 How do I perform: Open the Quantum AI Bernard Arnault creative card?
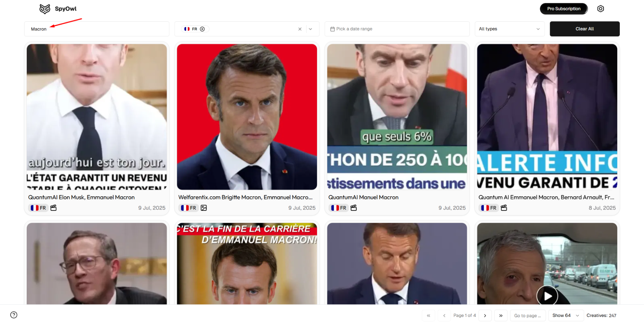pyautogui.click(x=547, y=129)
